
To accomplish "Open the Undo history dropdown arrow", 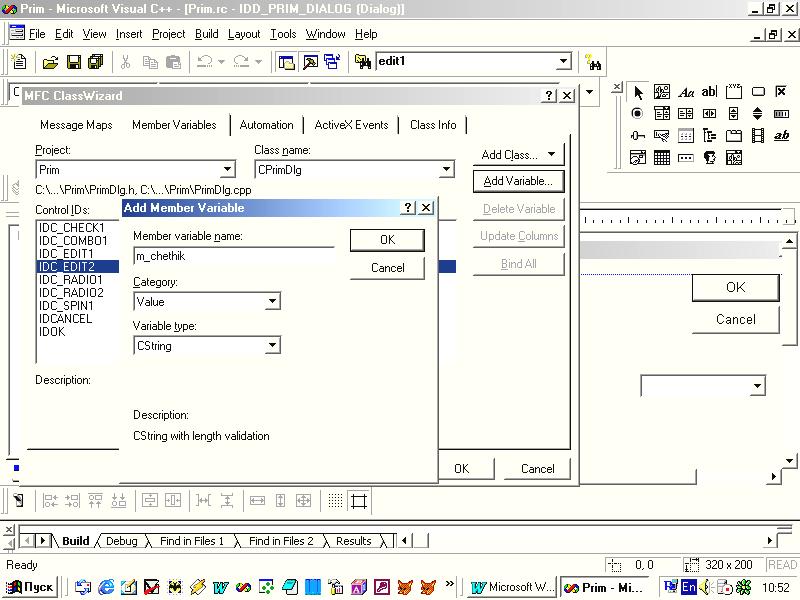I will pyautogui.click(x=221, y=62).
